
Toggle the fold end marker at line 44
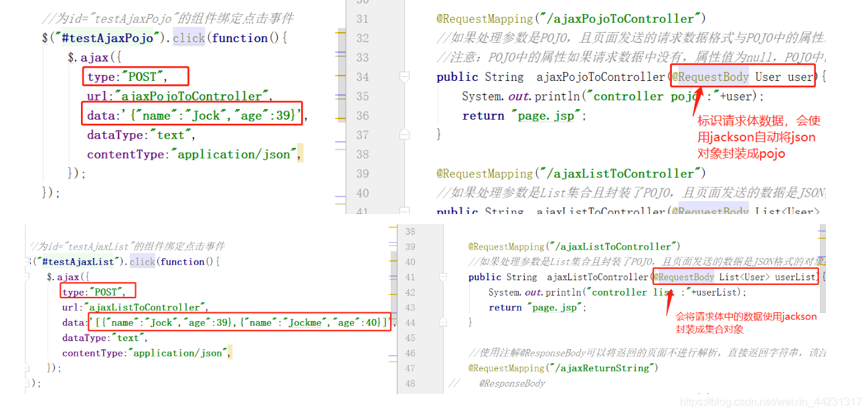coord(444,322)
